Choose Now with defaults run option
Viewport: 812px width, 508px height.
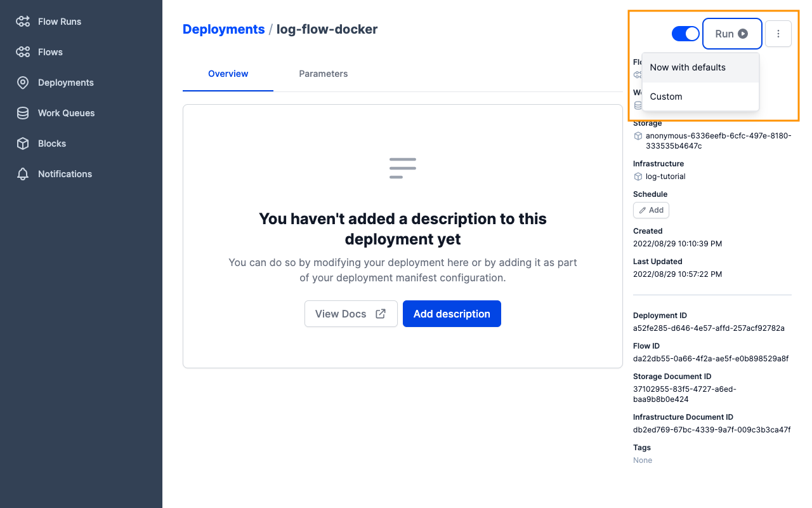click(x=700, y=67)
